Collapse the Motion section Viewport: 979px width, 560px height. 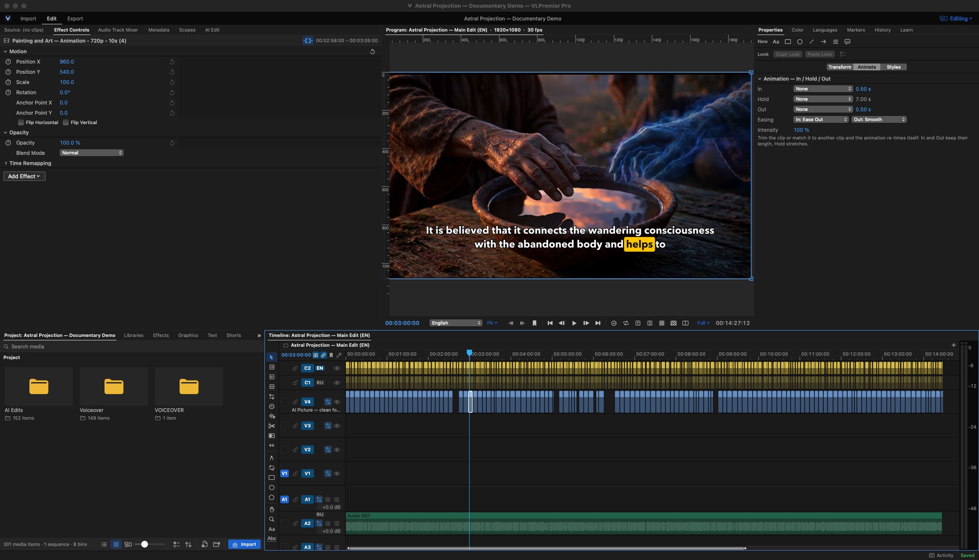point(6,52)
